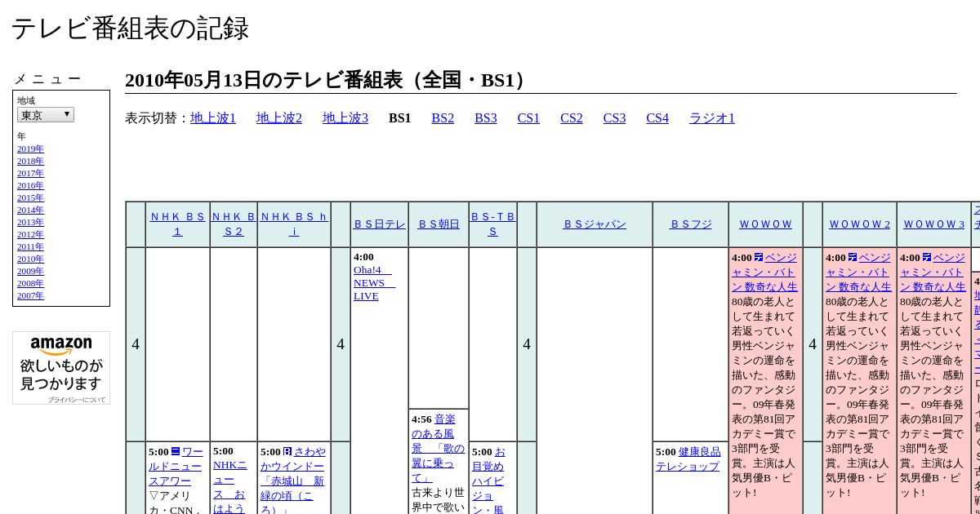Open the ＷＯＷＯＷ２ channel header
The image size is (980, 514).
pos(860,224)
